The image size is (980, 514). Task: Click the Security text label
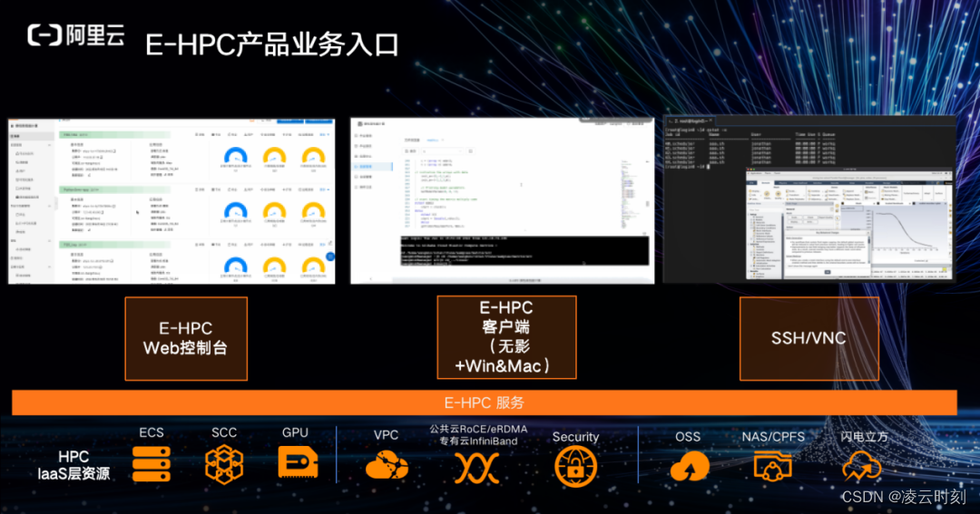click(x=575, y=437)
